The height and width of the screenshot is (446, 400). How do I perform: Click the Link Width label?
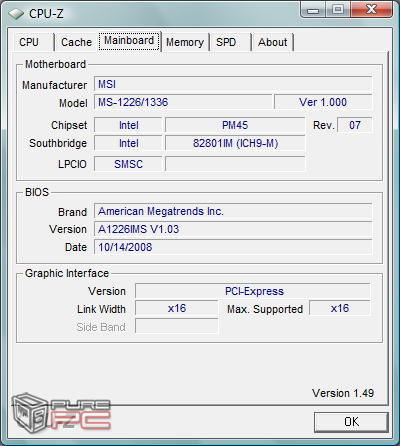tap(101, 309)
